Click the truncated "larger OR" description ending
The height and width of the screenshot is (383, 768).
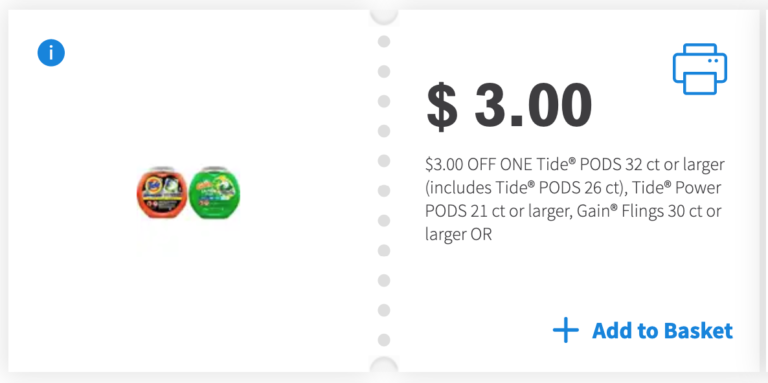tap(458, 235)
